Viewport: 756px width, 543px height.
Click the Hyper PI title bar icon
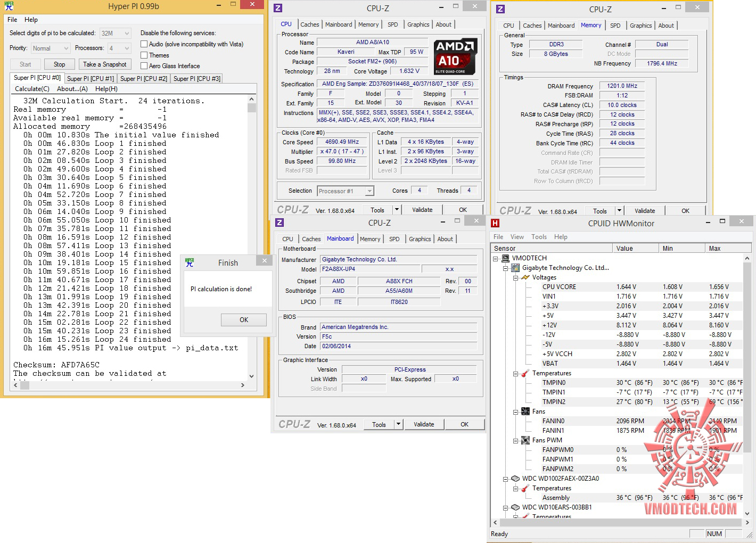(9, 6)
